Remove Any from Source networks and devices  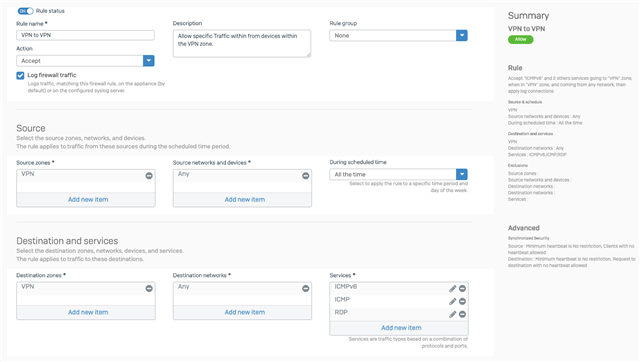point(305,175)
